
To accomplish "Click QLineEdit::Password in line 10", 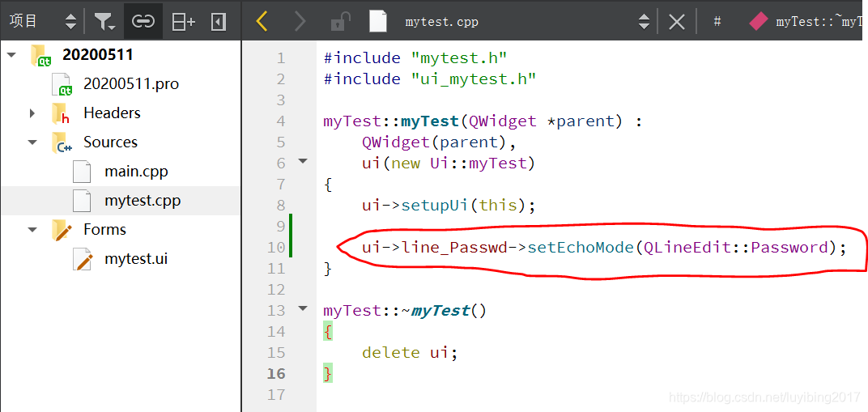I will pyautogui.click(x=735, y=248).
